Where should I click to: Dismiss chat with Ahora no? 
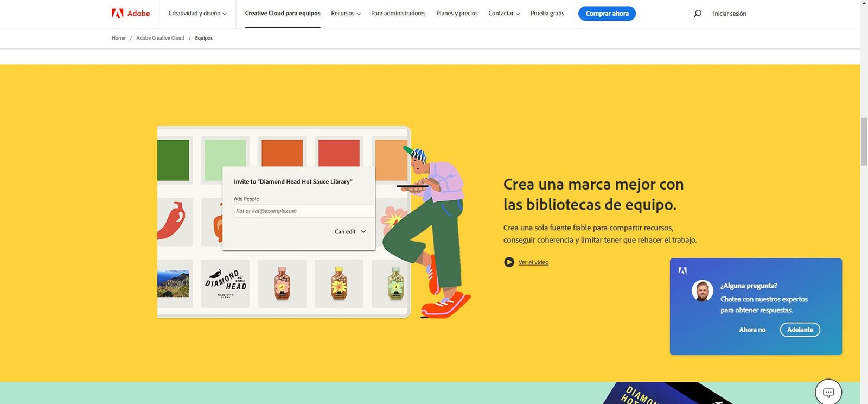[x=752, y=330]
